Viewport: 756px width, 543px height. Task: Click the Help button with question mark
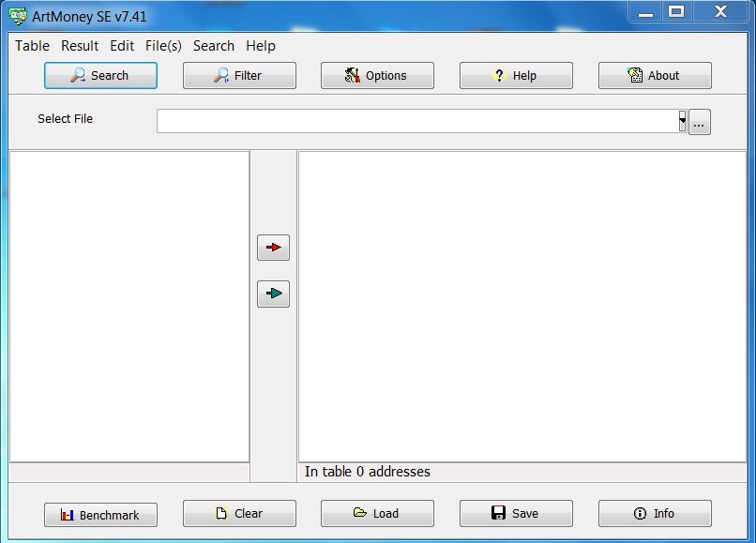[517, 75]
